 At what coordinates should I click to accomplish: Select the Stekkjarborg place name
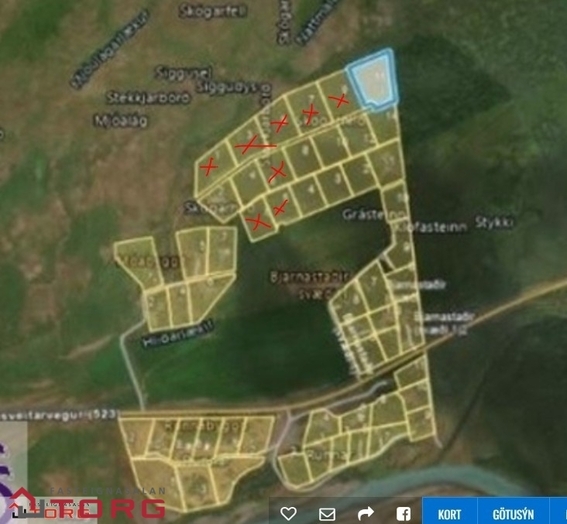149,98
